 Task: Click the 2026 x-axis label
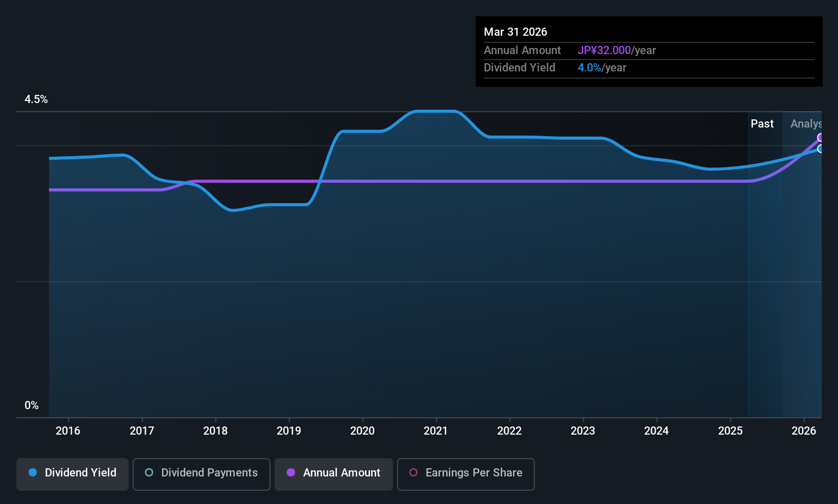click(x=804, y=431)
